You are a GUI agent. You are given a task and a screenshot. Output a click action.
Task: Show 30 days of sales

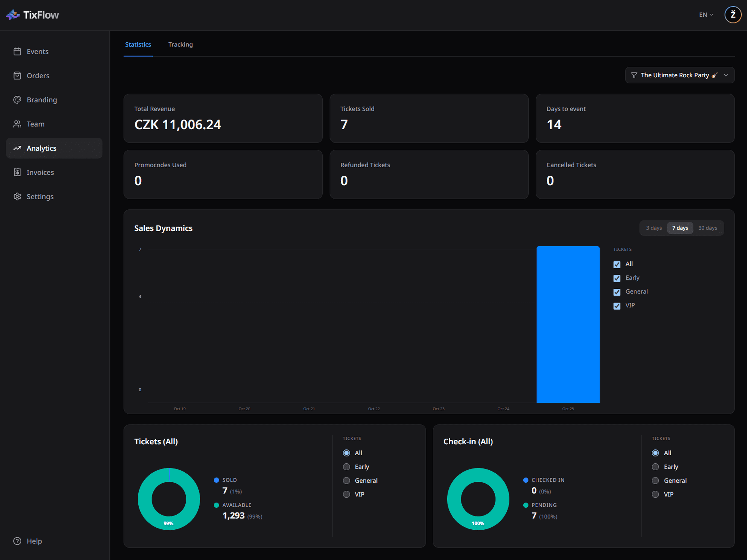(707, 228)
